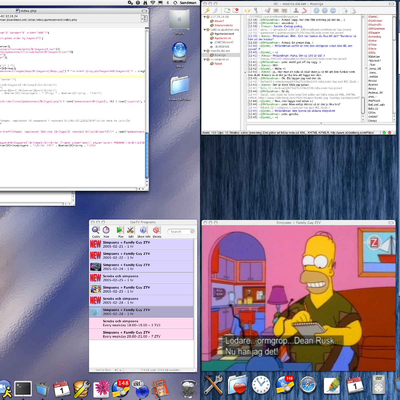Open the Guide magnifier icon in EyeTV
400x400 pixels.
click(95, 230)
